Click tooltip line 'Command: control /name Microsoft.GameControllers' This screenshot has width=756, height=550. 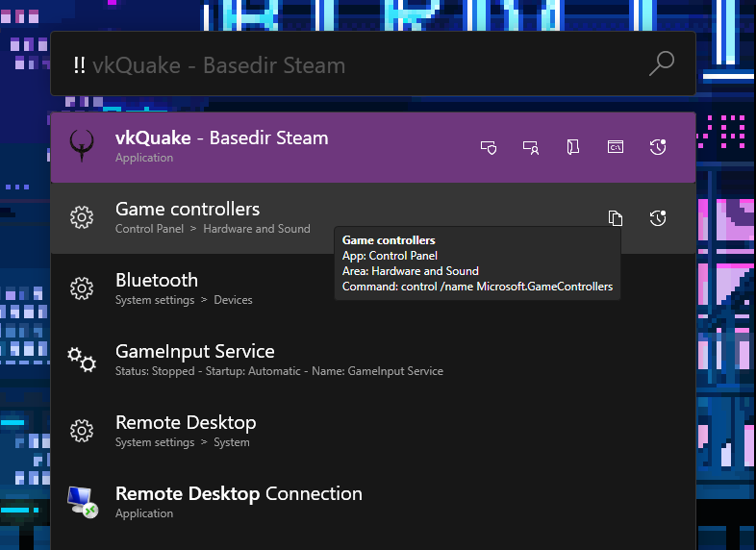coord(477,287)
